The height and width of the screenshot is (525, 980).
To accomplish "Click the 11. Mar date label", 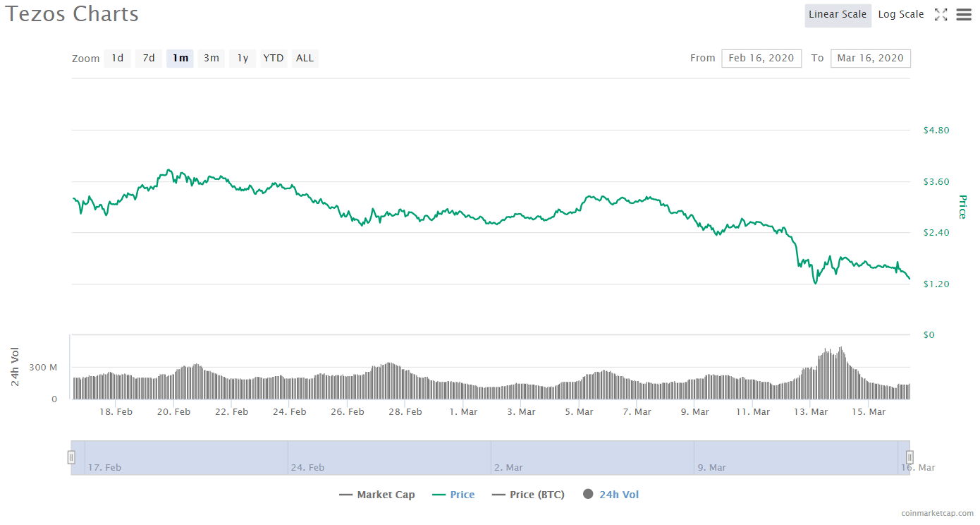I will [752, 412].
